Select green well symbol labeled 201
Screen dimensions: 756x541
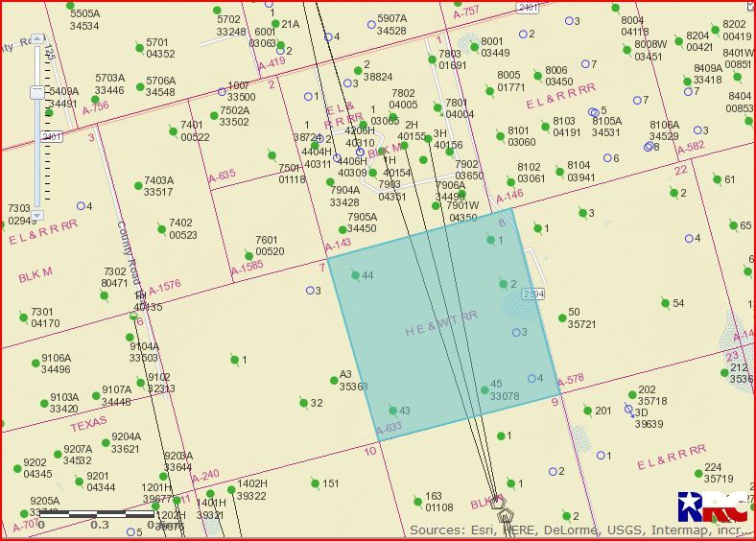tap(587, 411)
